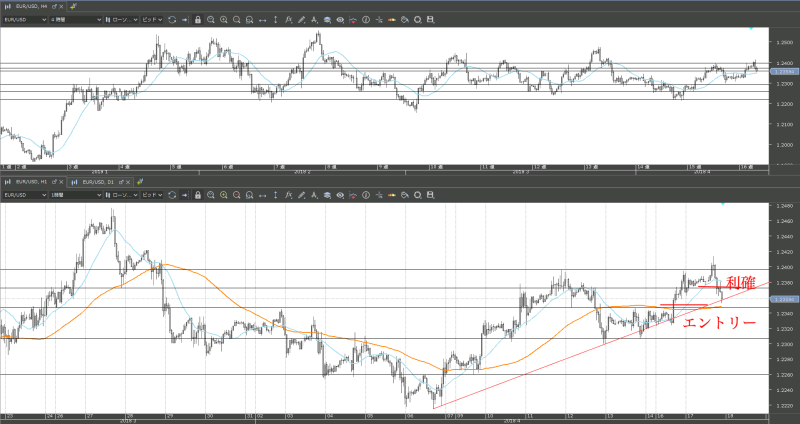Click vertical scale arrows on upper H4 toolbar
The image size is (800, 424).
coord(276,20)
